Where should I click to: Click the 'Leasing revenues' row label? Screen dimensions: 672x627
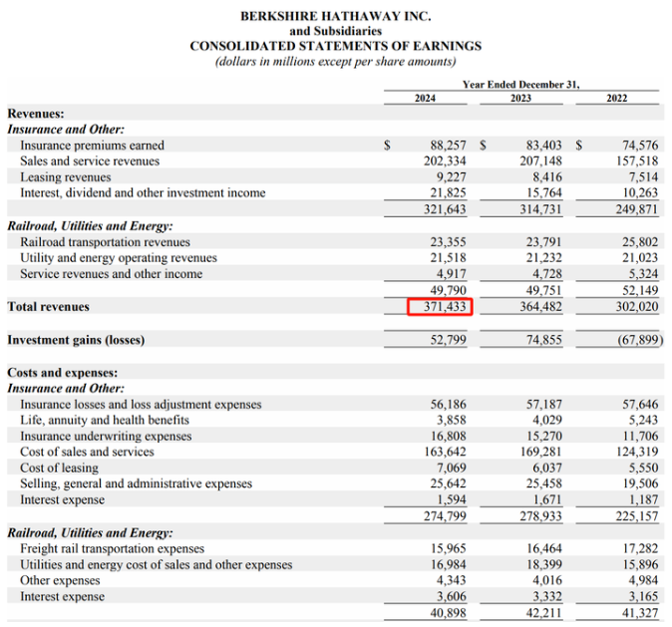pyautogui.click(x=66, y=177)
